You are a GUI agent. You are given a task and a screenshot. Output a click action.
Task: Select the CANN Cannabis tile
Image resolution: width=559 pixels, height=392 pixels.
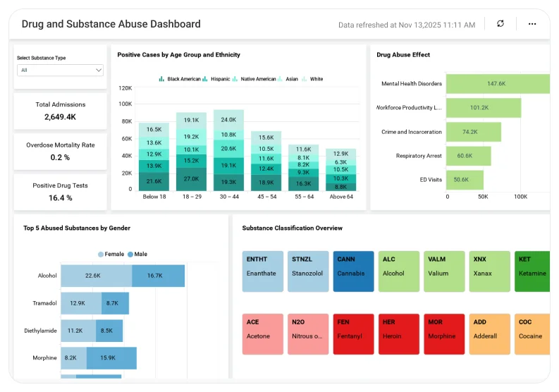[354, 271]
